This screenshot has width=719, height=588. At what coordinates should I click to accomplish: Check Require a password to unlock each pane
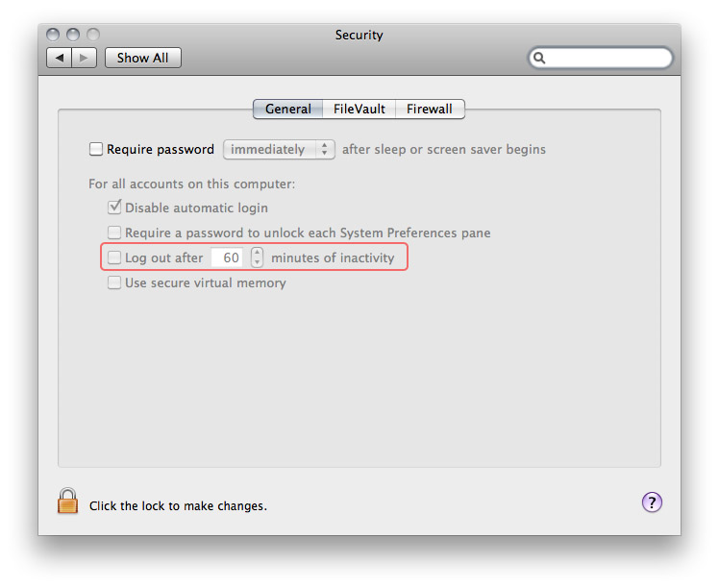click(114, 233)
